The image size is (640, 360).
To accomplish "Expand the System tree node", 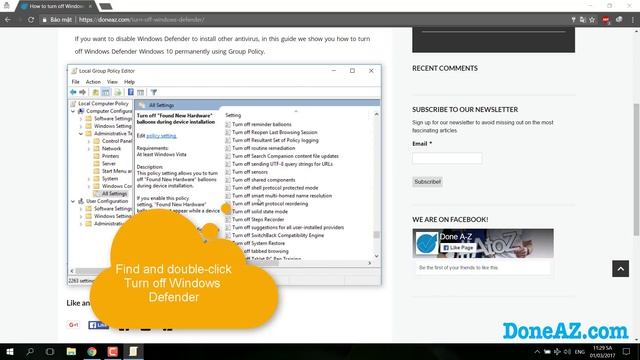I will [89, 179].
